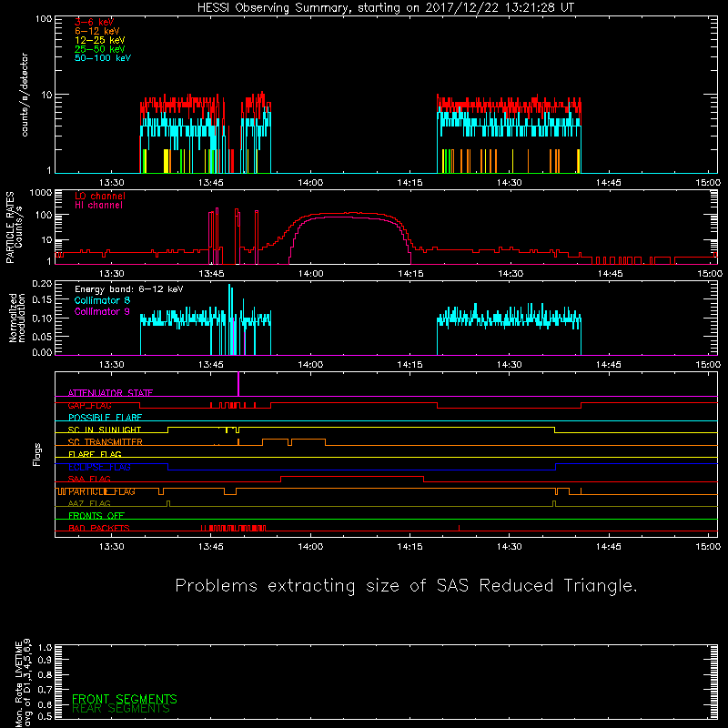Click the particle rate plateau peak near 14:05
Screen dimensions: 728x728
click(x=344, y=213)
